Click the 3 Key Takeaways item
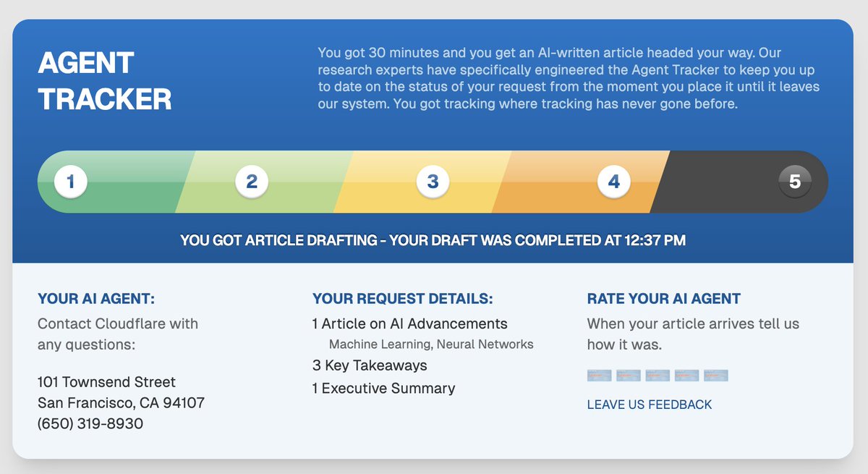The height and width of the screenshot is (474, 868). [x=370, y=365]
